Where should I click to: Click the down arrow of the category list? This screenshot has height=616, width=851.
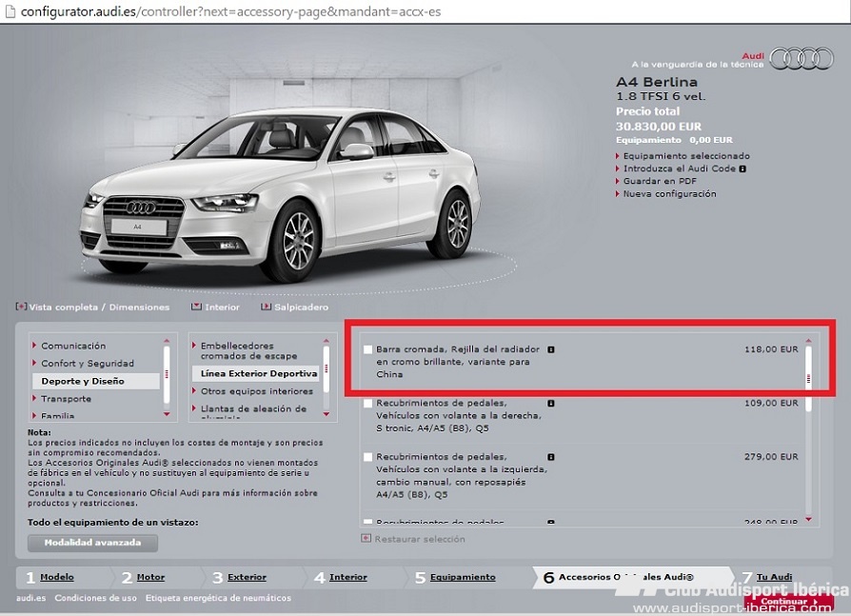coord(167,415)
